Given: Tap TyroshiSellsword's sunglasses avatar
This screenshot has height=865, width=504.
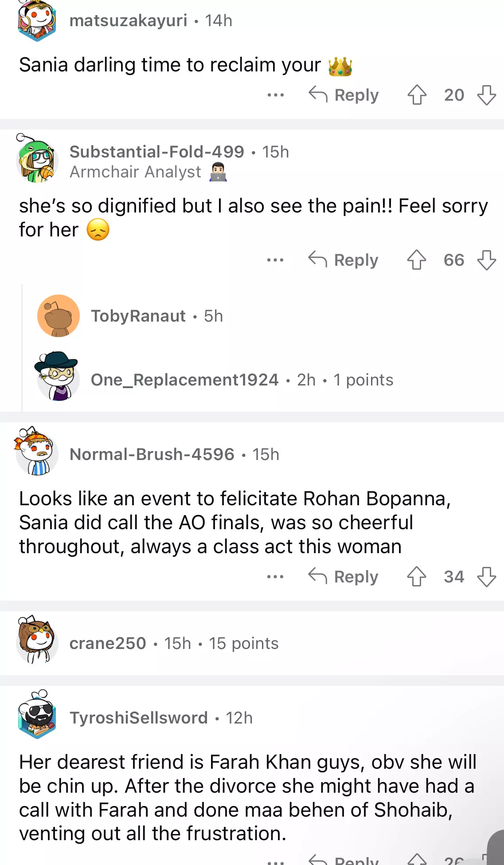Looking at the screenshot, I should 37,715.
